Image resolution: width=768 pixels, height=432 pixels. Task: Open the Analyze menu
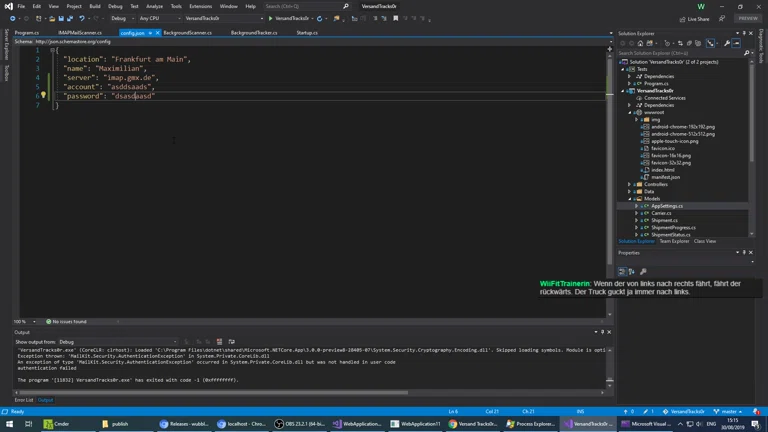coord(154,6)
